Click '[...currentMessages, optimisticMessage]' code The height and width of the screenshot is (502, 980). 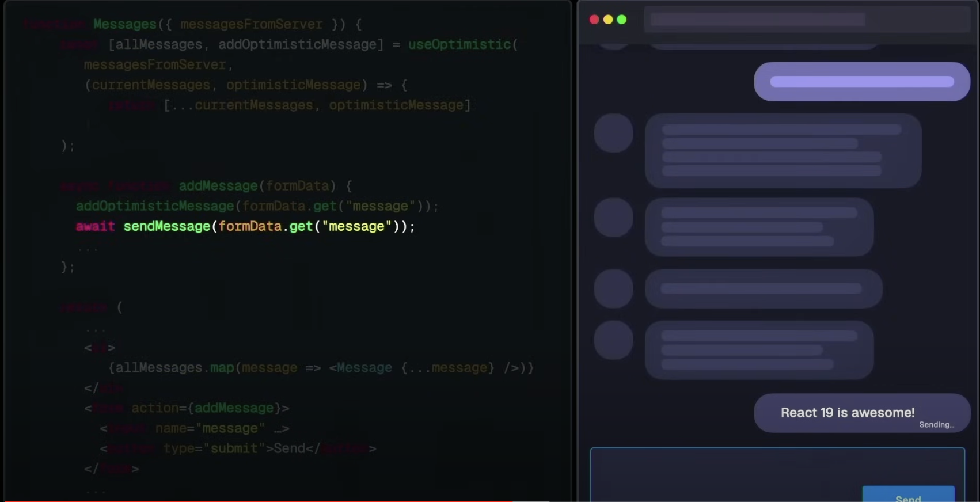pos(317,105)
